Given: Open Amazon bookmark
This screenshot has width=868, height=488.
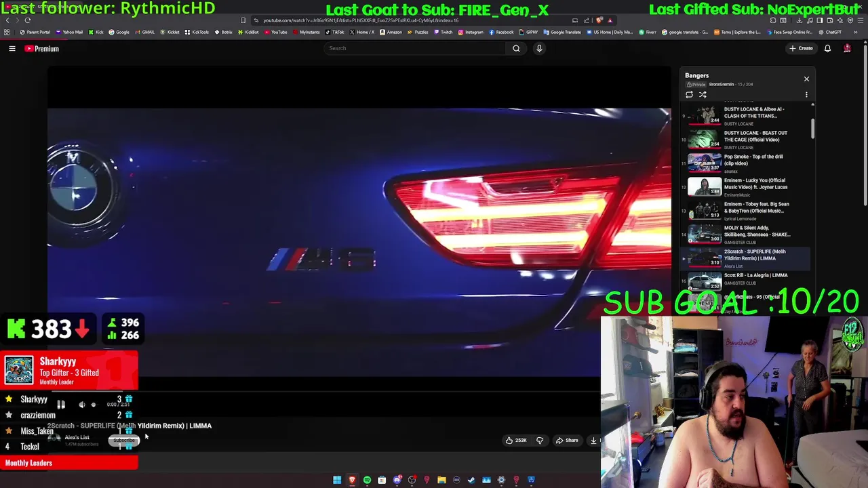Looking at the screenshot, I should click(x=391, y=33).
